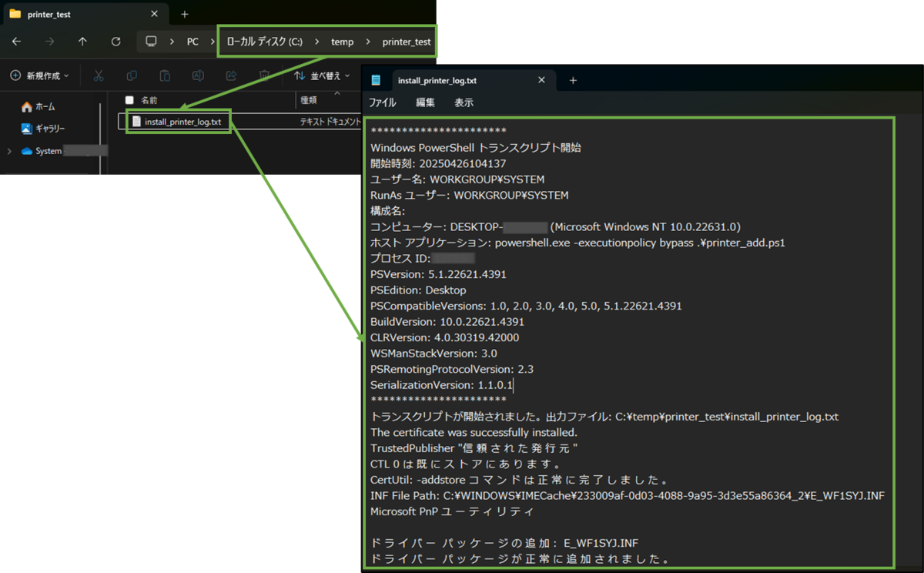This screenshot has width=924, height=573.
Task: Click the line SerializationVersion: 1.1.0.1
Action: (442, 385)
